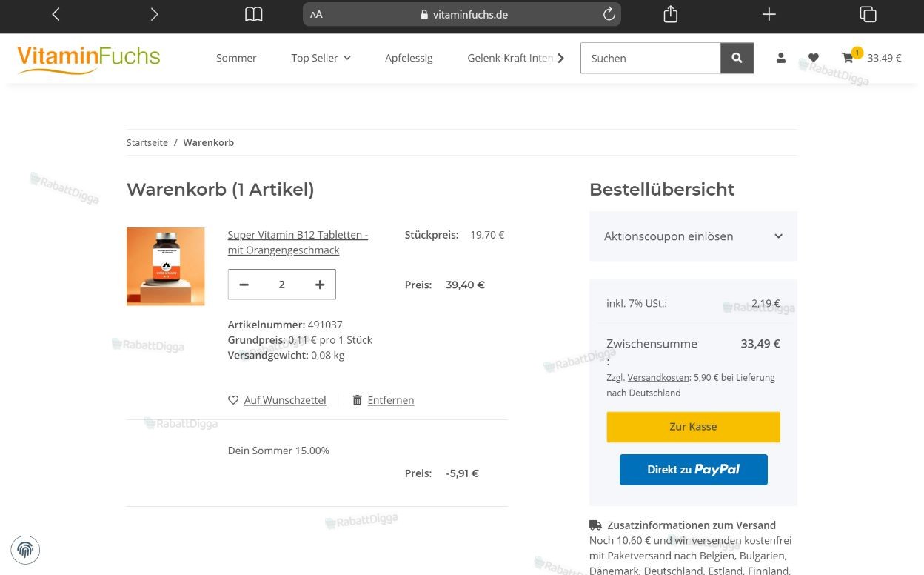Open the VitaminFuchs logo homepage
This screenshot has height=575, width=924.
point(89,59)
